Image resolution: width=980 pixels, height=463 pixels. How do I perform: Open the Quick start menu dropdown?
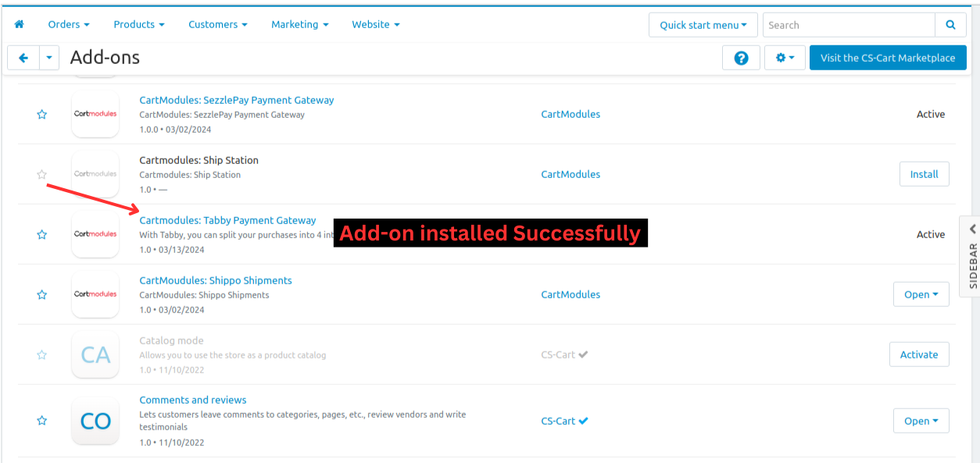703,25
